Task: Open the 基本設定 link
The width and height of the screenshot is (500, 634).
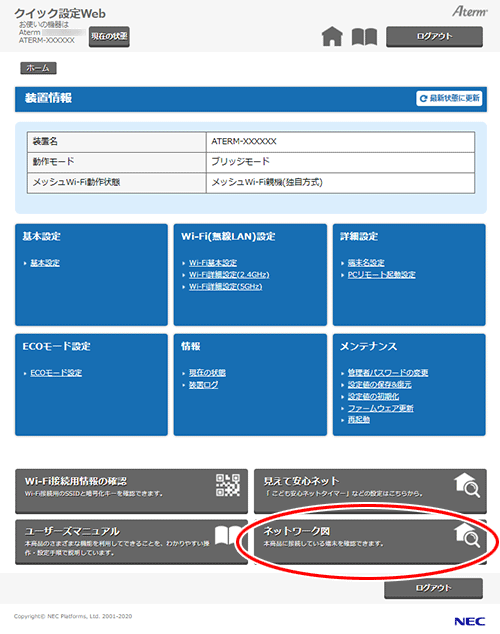Action: coord(45,263)
